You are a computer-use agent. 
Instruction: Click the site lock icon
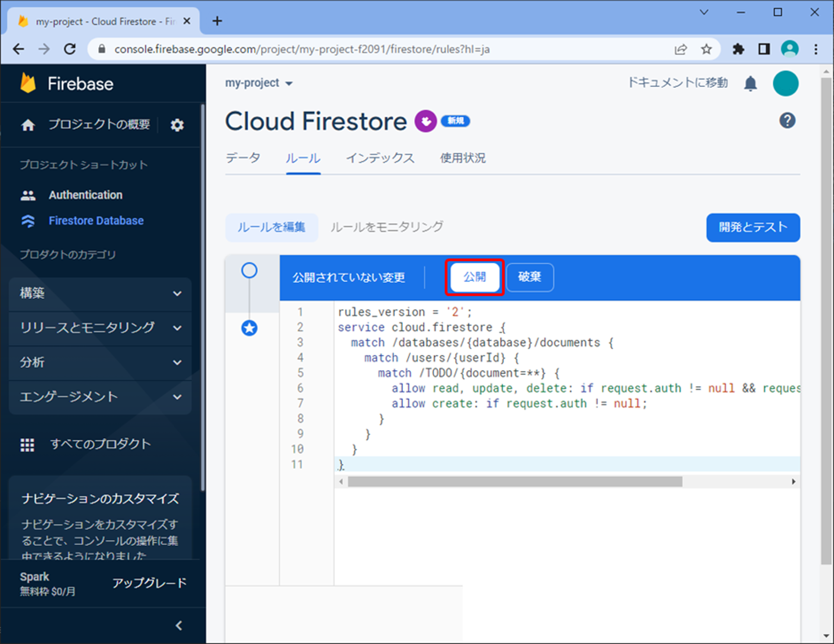[102, 49]
